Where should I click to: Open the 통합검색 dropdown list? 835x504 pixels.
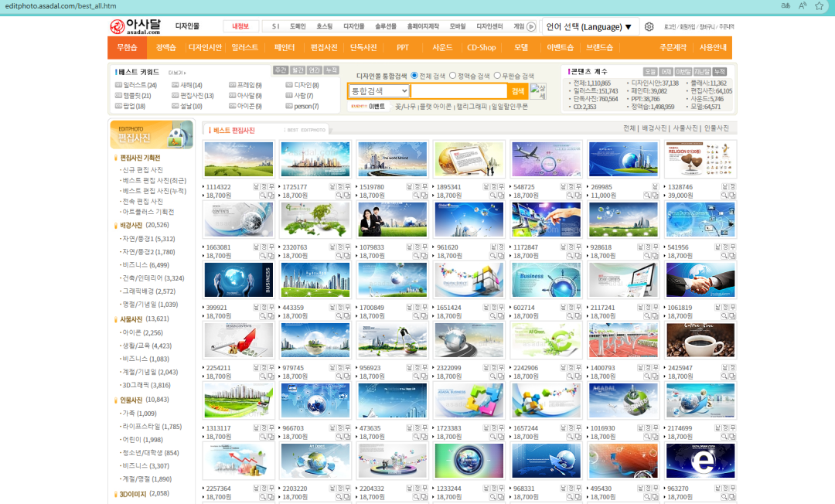coord(379,91)
